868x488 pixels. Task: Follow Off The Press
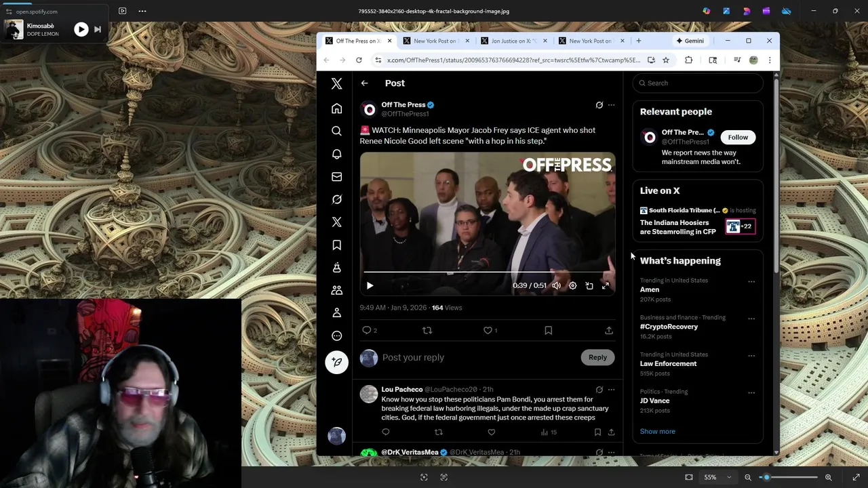738,137
